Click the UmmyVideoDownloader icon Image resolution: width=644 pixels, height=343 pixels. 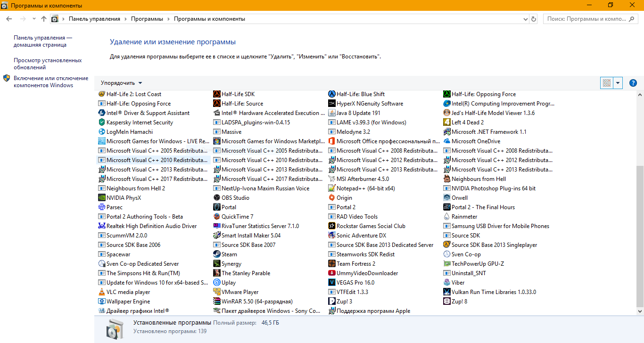331,273
